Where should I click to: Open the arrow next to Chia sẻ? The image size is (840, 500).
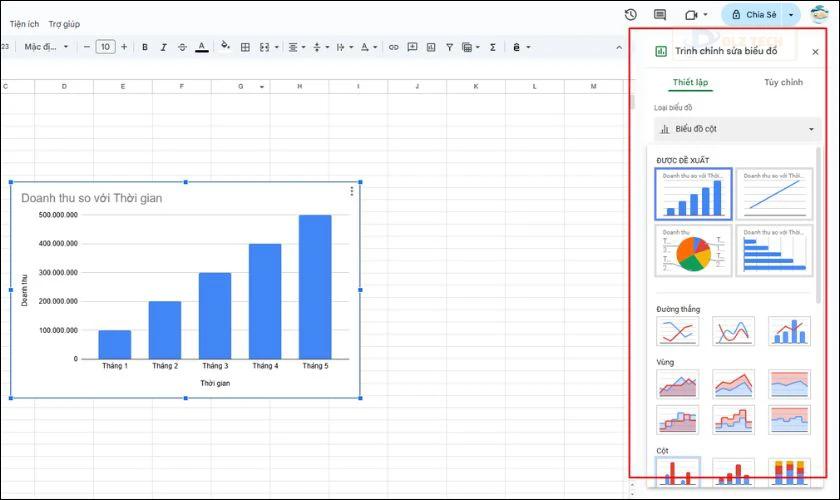791,15
